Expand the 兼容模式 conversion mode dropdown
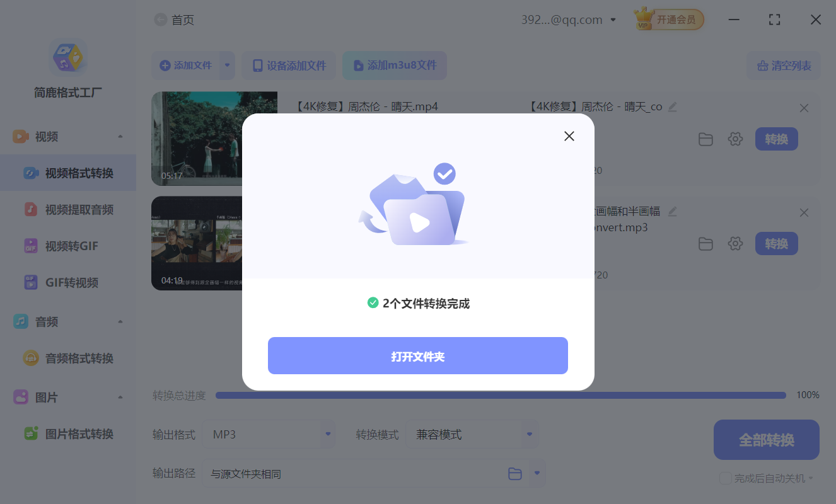This screenshot has height=504, width=836. (x=472, y=434)
